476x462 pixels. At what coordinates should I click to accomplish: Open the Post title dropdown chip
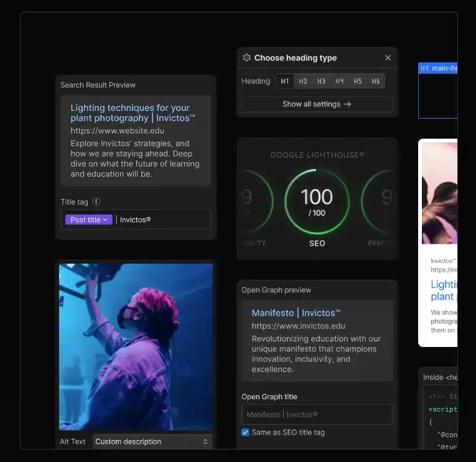coord(89,219)
